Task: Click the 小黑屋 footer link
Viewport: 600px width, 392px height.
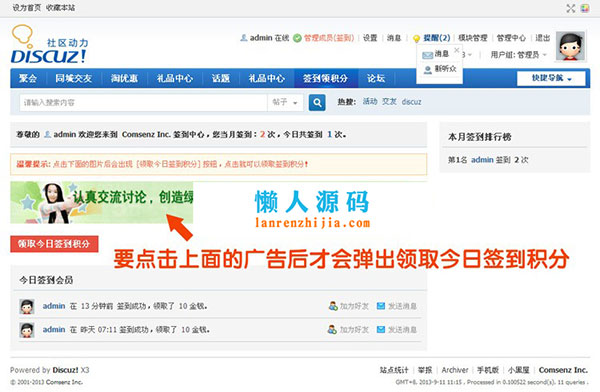Action: pyautogui.click(x=518, y=370)
